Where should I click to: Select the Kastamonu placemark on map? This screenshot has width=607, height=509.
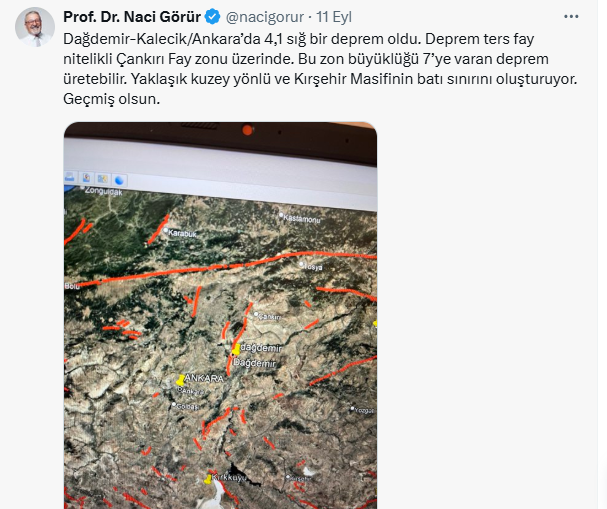[300, 218]
